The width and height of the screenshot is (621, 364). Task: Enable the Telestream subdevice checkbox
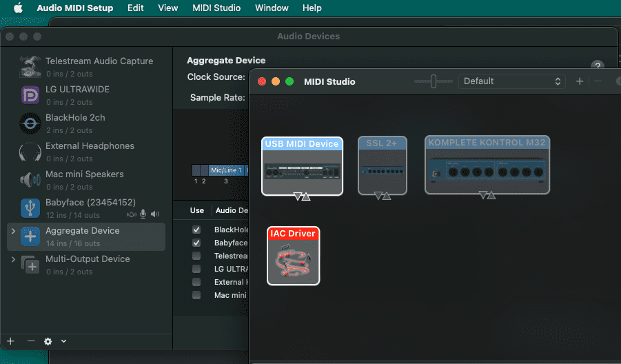click(x=196, y=256)
